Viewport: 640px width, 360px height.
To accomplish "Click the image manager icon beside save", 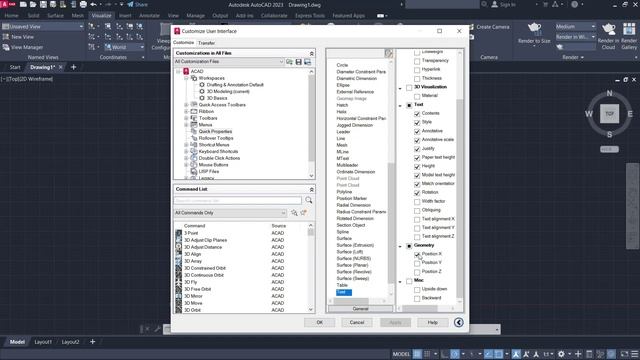I will click(x=307, y=62).
